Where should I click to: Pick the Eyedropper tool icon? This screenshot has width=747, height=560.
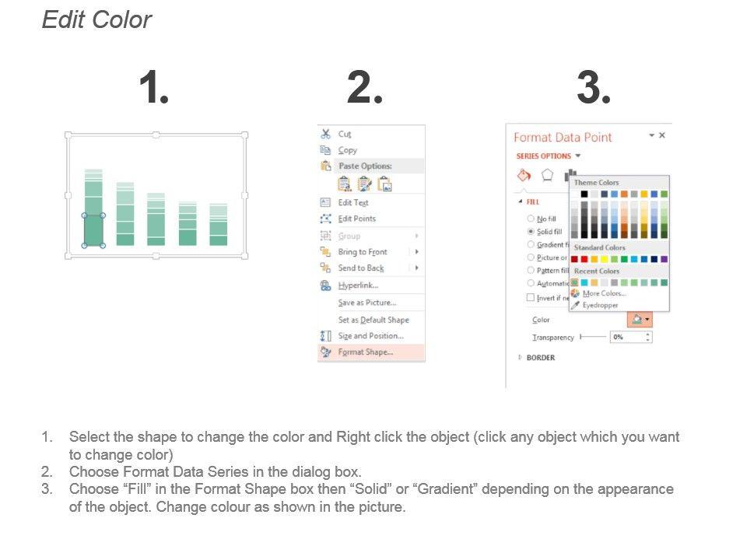pos(576,305)
